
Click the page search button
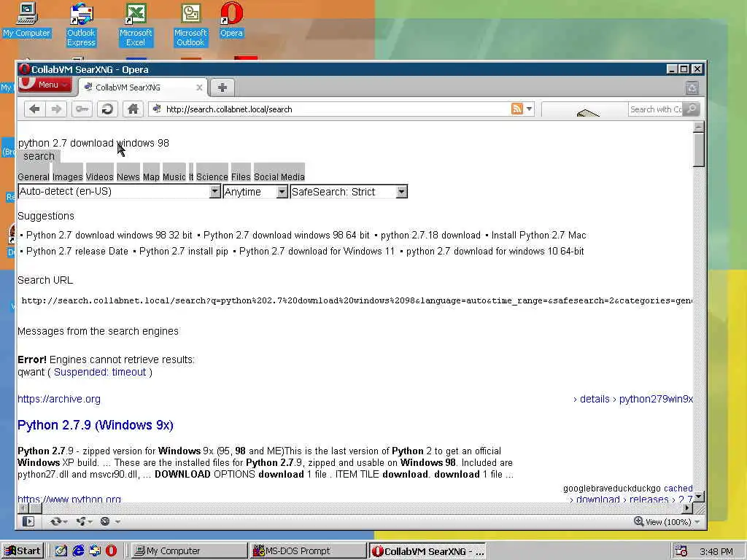pos(39,156)
